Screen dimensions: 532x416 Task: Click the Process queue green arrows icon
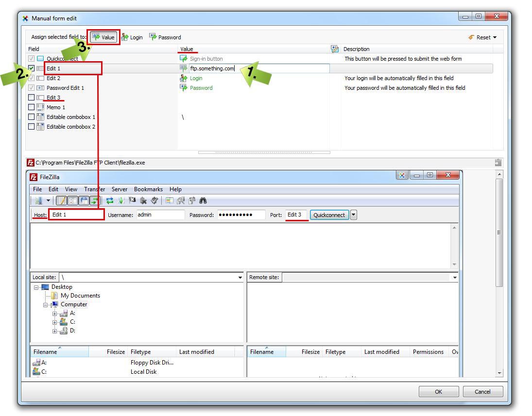(x=121, y=200)
